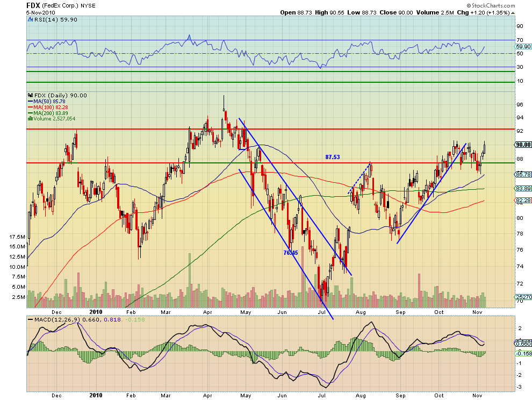Click the blue "0.818" MACD signal value

[112, 319]
